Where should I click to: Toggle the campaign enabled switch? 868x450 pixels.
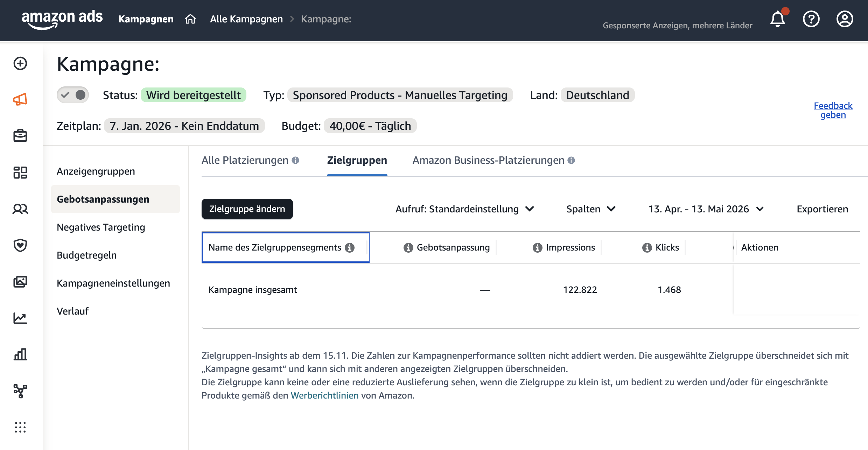click(x=73, y=95)
